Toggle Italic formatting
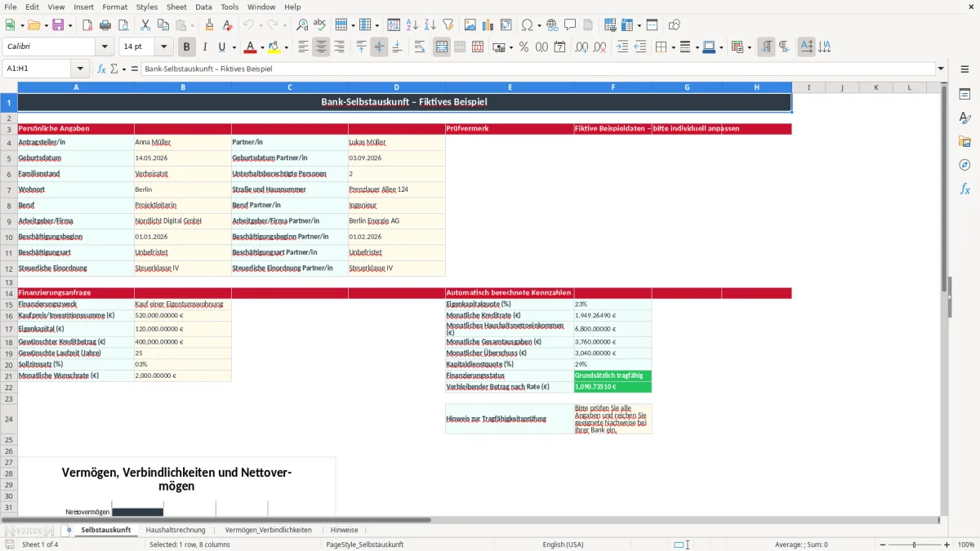Screen dimensions: 980x551 [x=204, y=47]
